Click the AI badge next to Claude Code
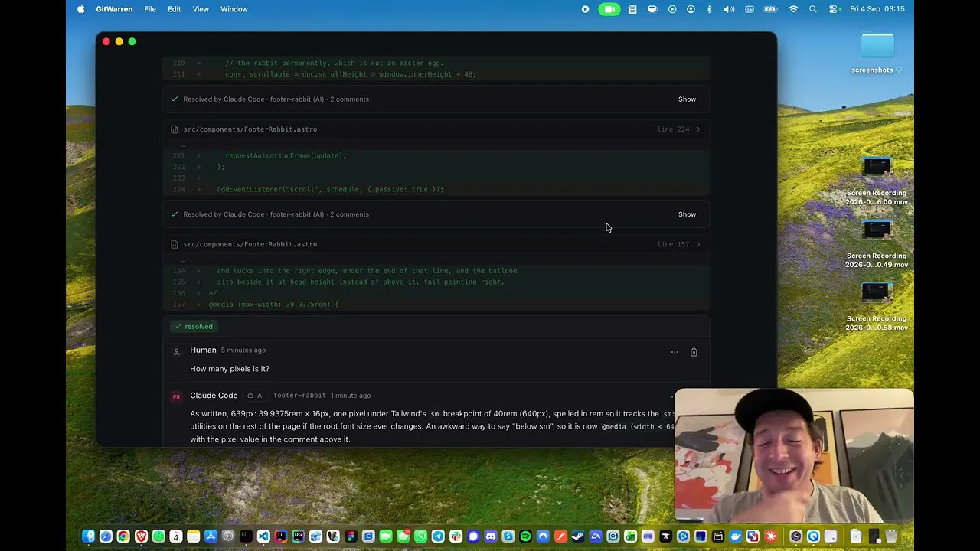This screenshot has width=980, height=551. point(256,396)
